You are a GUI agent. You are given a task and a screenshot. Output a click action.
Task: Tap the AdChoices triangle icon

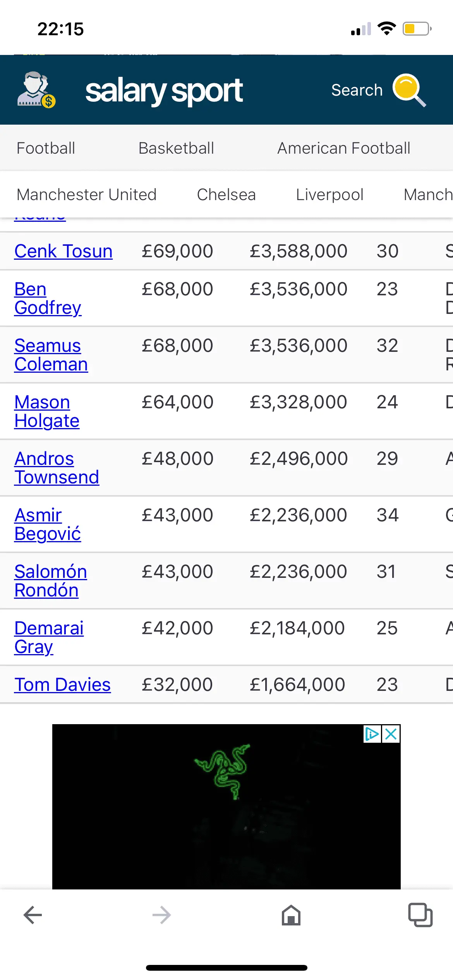tap(372, 734)
